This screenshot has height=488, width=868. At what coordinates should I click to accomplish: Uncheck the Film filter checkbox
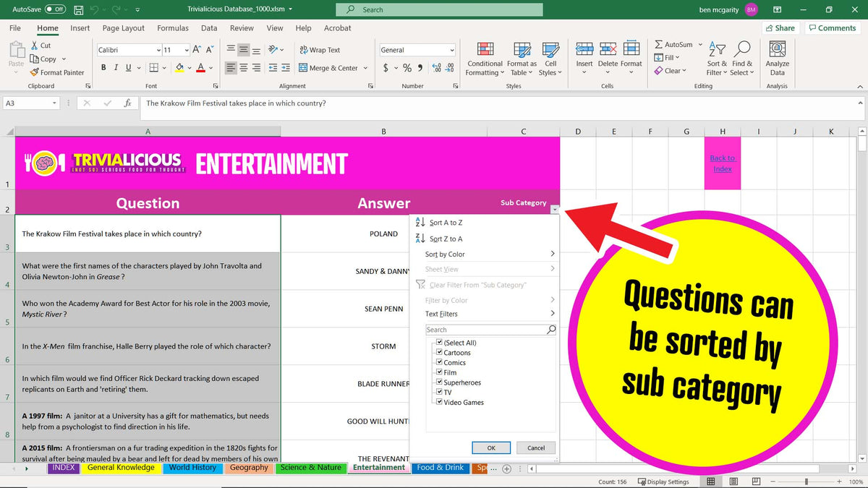point(440,372)
